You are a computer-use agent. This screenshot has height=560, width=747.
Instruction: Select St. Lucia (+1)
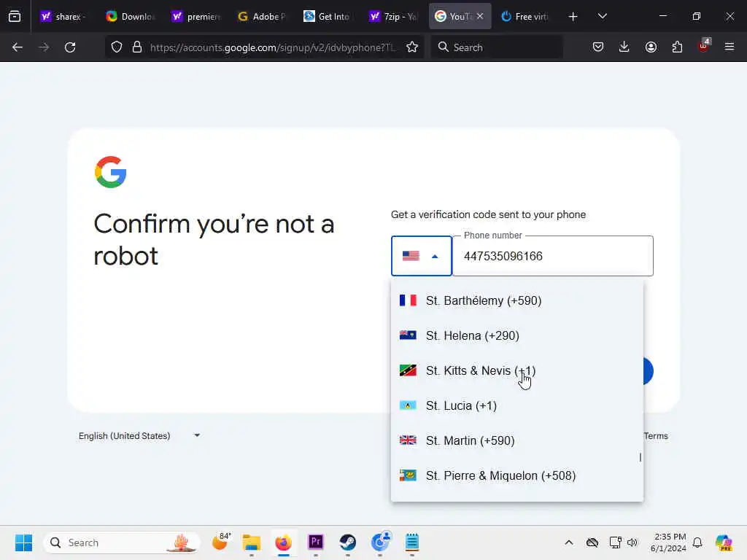tap(517, 405)
